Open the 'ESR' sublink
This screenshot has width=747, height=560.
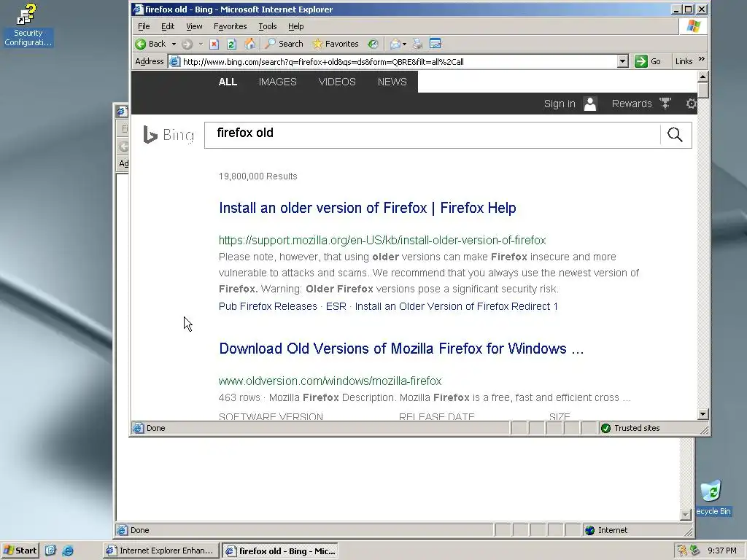click(x=336, y=306)
